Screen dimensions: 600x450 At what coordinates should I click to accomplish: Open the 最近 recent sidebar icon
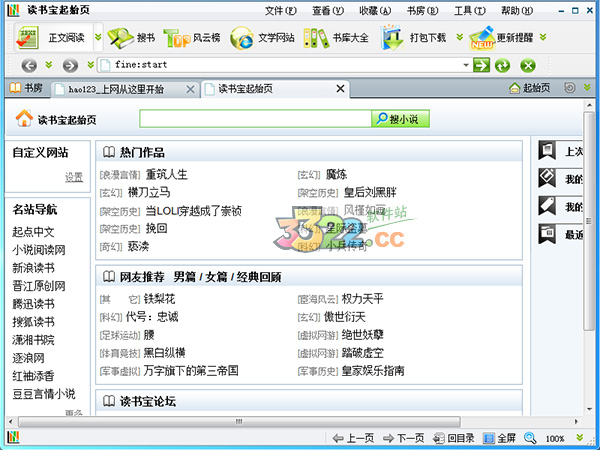547,233
